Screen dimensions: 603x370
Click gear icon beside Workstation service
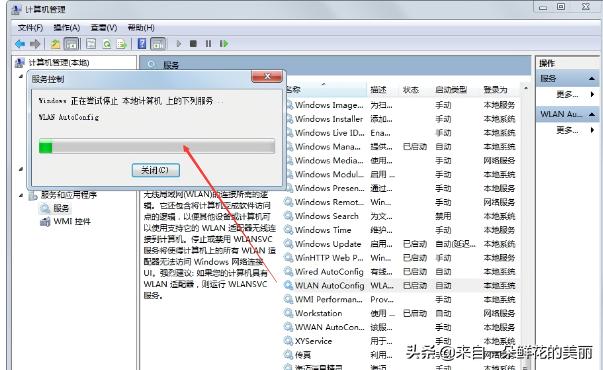click(288, 313)
